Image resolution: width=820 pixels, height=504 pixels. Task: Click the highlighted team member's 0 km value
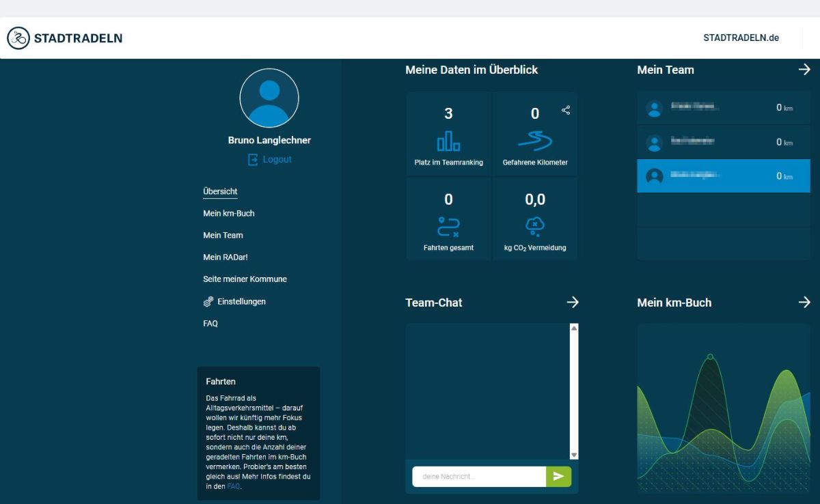(x=784, y=176)
